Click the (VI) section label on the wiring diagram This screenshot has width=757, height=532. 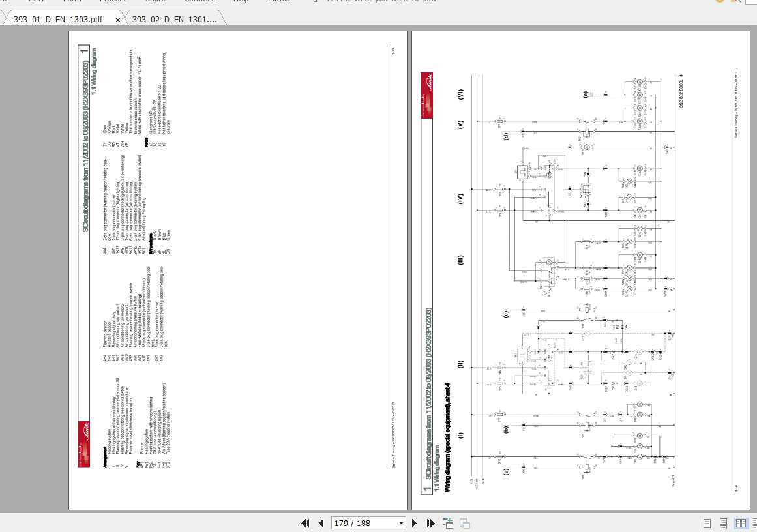pyautogui.click(x=460, y=94)
